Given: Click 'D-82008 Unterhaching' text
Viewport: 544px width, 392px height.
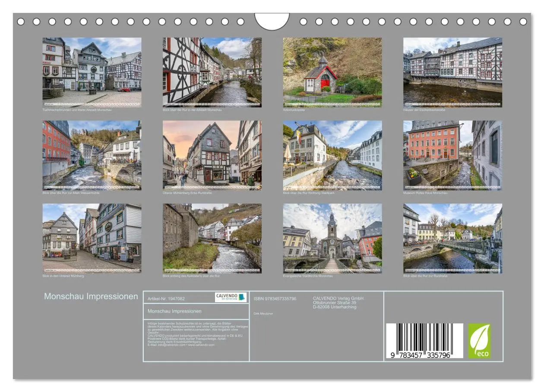Looking at the screenshot, I should click(335, 307).
